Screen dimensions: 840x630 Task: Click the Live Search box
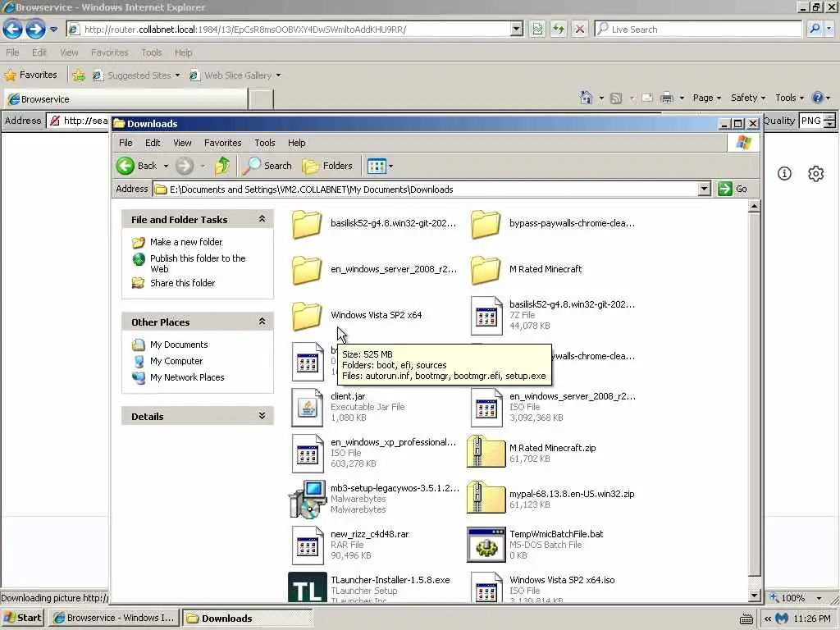[x=698, y=29]
